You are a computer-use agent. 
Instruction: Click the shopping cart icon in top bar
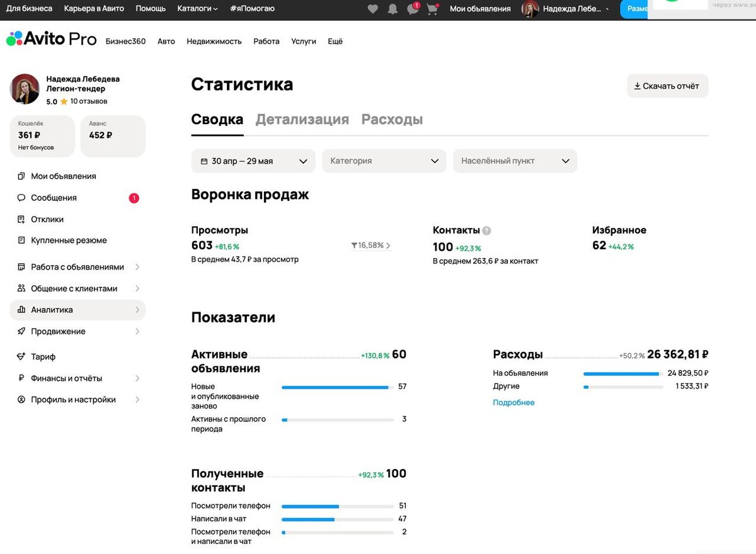tap(433, 9)
